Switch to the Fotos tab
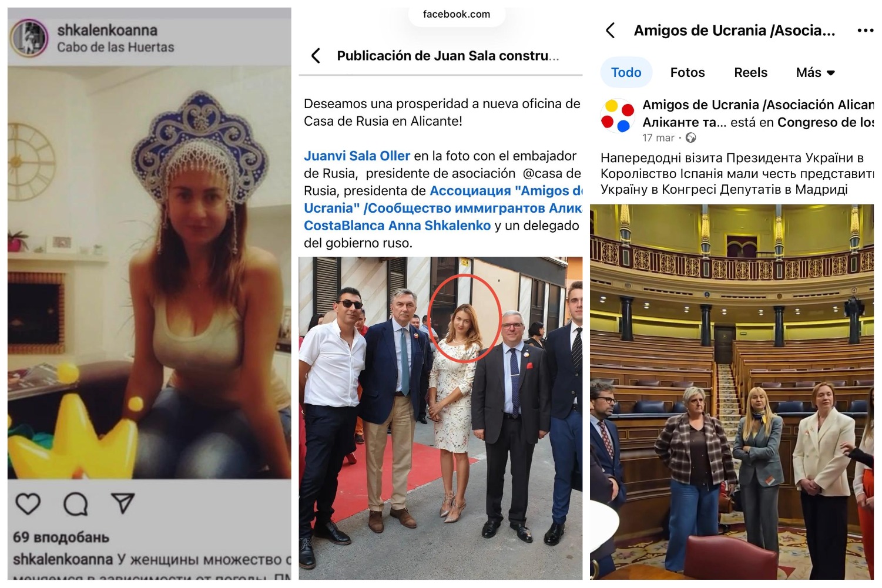Viewport: 882px width, 588px height. point(688,72)
